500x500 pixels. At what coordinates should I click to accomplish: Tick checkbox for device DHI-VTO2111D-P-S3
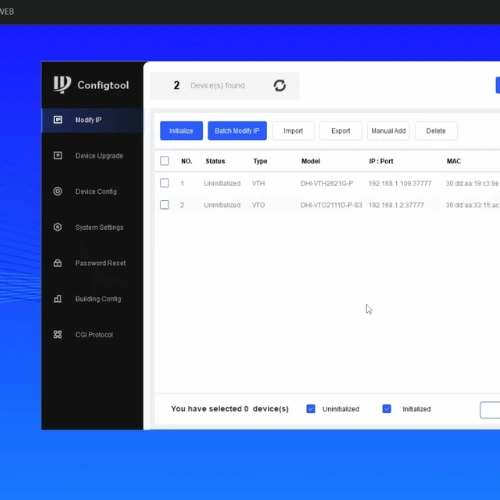click(164, 205)
